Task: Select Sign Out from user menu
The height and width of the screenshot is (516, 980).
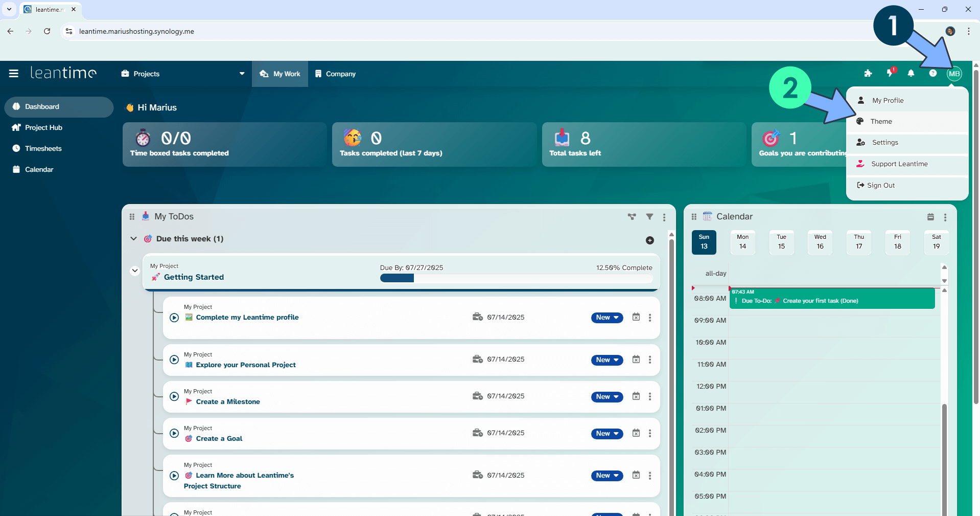Action: pyautogui.click(x=907, y=185)
